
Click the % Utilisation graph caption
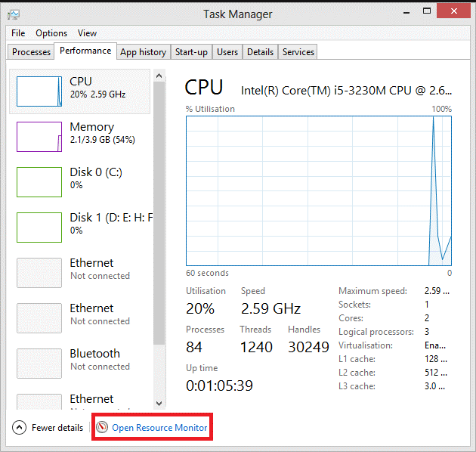click(210, 109)
